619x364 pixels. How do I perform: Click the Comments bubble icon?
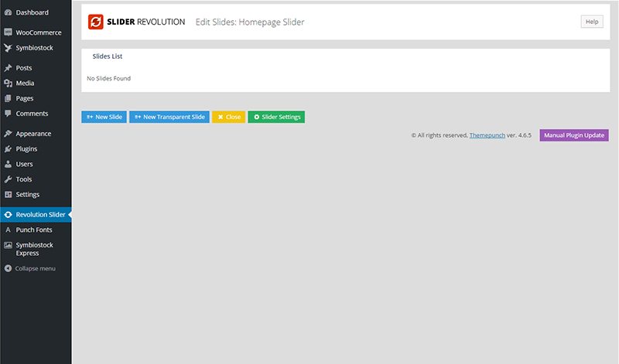click(8, 114)
